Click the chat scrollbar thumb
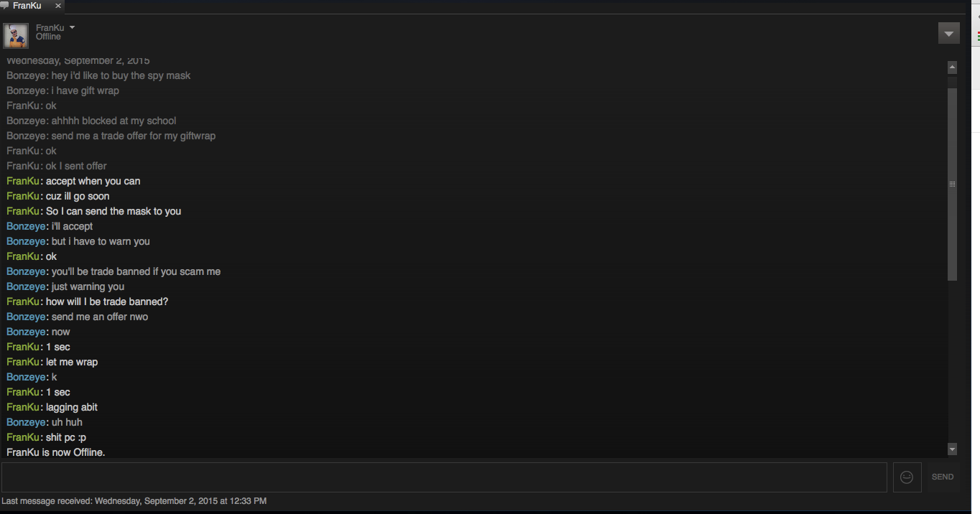 pyautogui.click(x=952, y=184)
